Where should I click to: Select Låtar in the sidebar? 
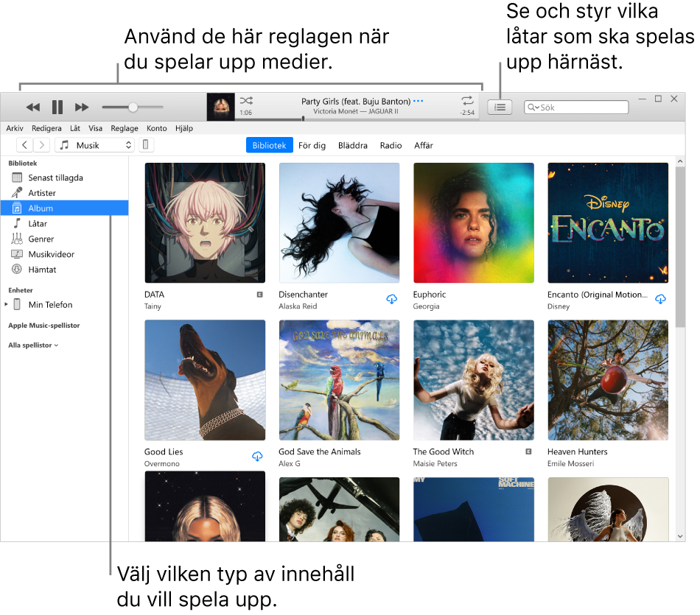64,224
